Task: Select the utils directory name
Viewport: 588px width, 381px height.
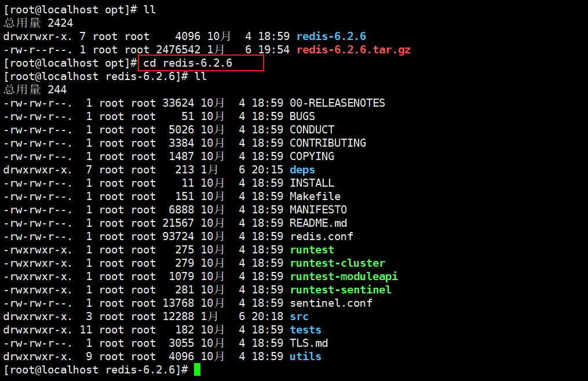Action: (305, 357)
